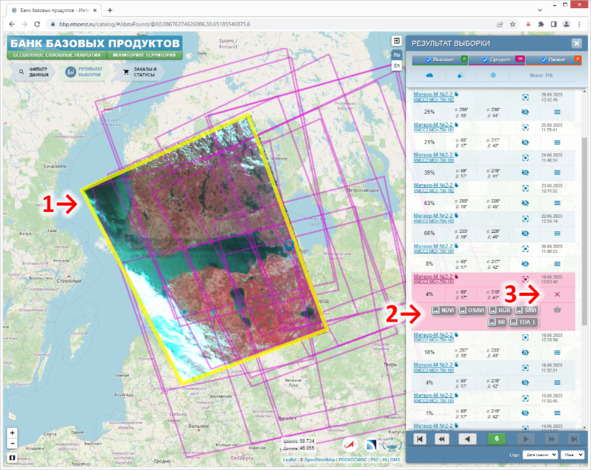Zoom out on the map
This screenshot has height=470, width=591.
(x=12, y=443)
